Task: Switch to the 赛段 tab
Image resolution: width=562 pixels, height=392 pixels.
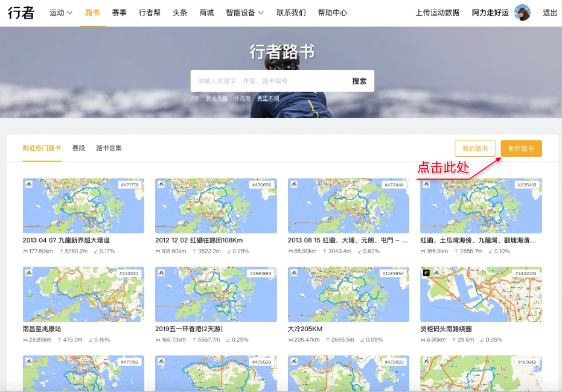Action: (x=78, y=148)
